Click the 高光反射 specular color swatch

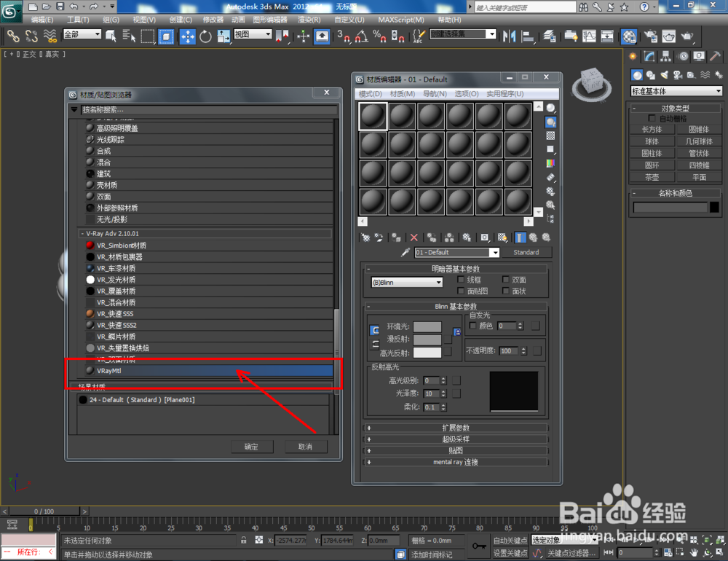[427, 353]
